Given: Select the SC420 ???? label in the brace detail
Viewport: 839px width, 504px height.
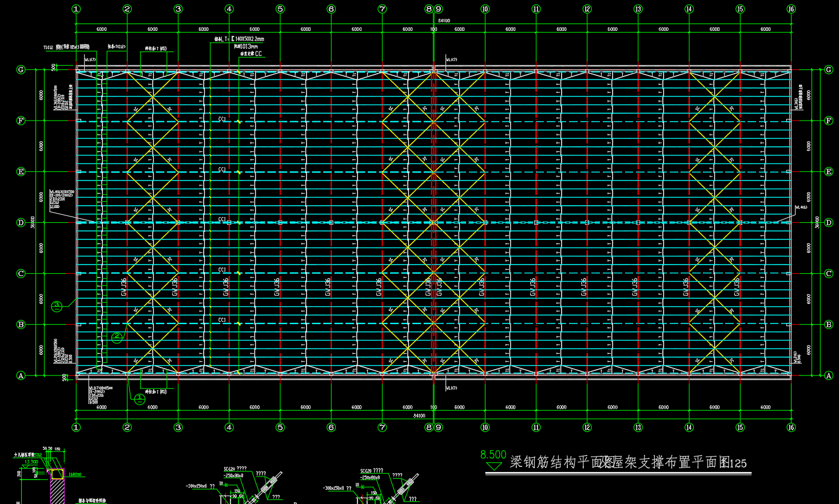Looking at the screenshot, I should coord(371,471).
